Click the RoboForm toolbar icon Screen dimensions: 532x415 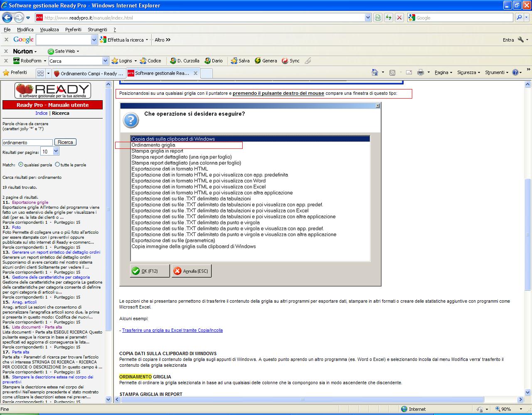click(17, 61)
